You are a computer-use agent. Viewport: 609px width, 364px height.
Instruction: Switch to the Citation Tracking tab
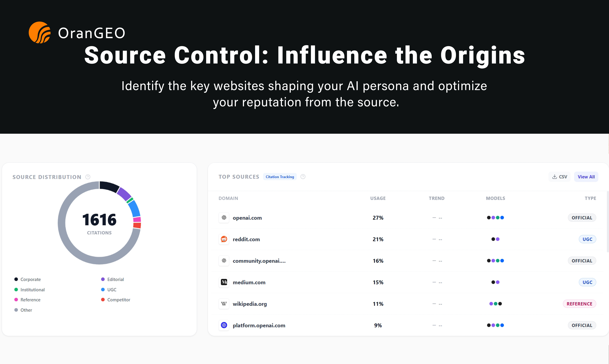(280, 177)
